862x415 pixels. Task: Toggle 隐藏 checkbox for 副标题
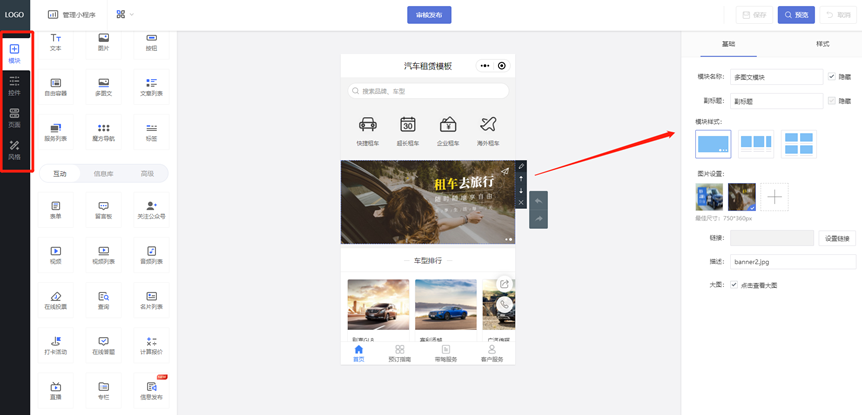click(x=832, y=101)
